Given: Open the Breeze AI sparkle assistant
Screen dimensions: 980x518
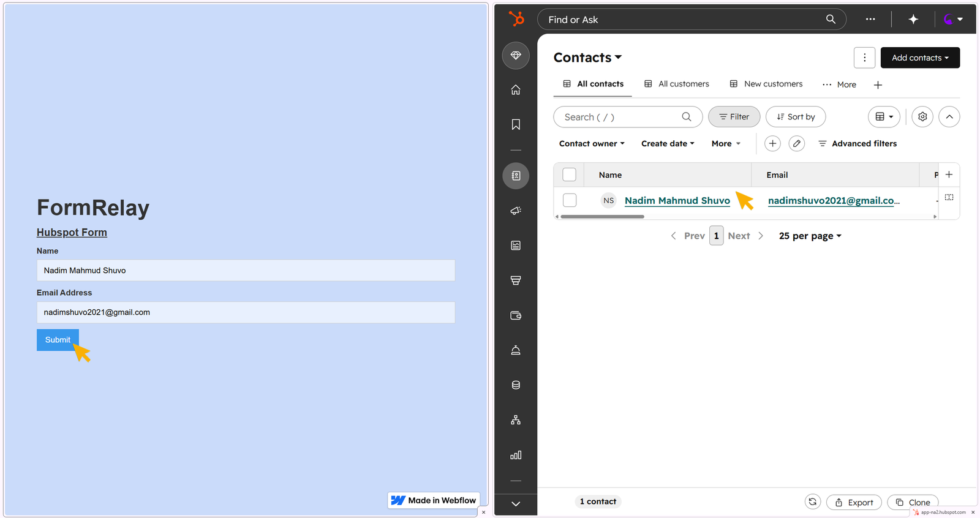Looking at the screenshot, I should (913, 19).
